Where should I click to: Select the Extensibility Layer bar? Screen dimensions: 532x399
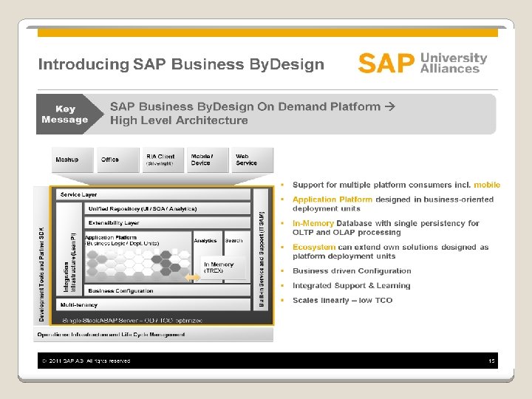point(167,223)
